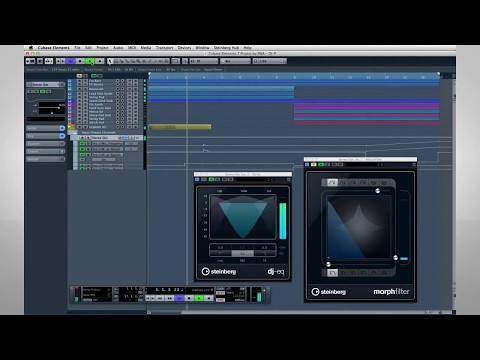The image size is (480, 360).
Task: Toggle the purple Cycle button on Transport panel
Action: pos(179,298)
